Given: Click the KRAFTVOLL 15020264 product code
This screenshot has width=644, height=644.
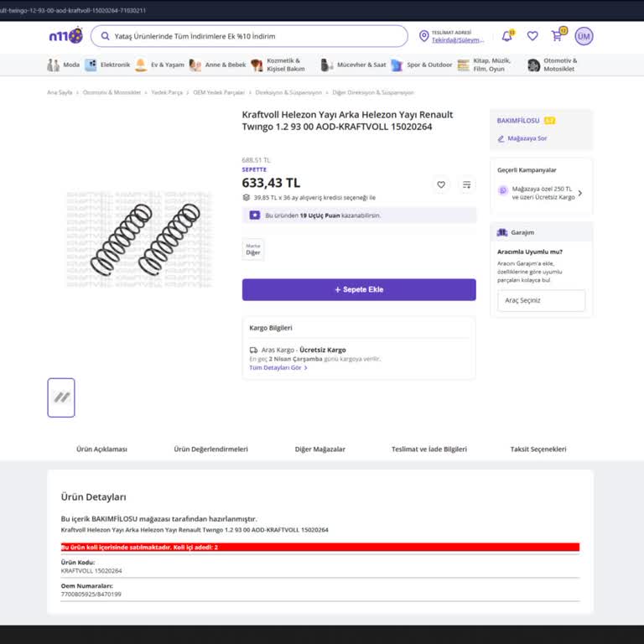Looking at the screenshot, I should (91, 571).
